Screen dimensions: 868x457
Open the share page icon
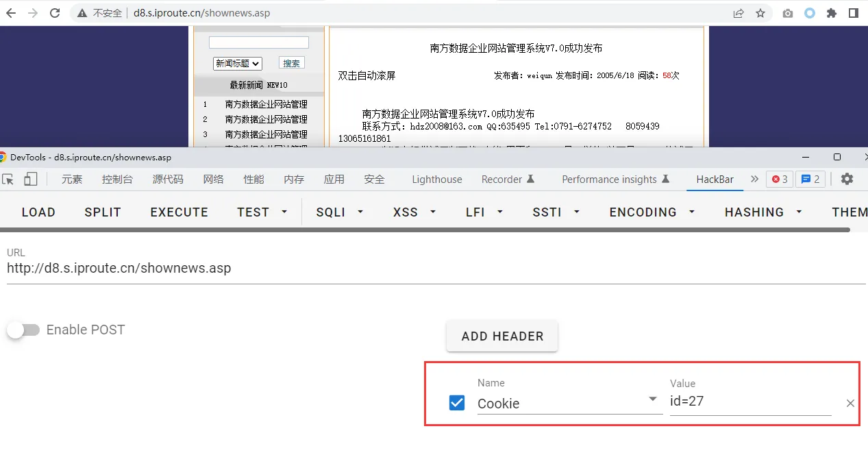pos(739,13)
